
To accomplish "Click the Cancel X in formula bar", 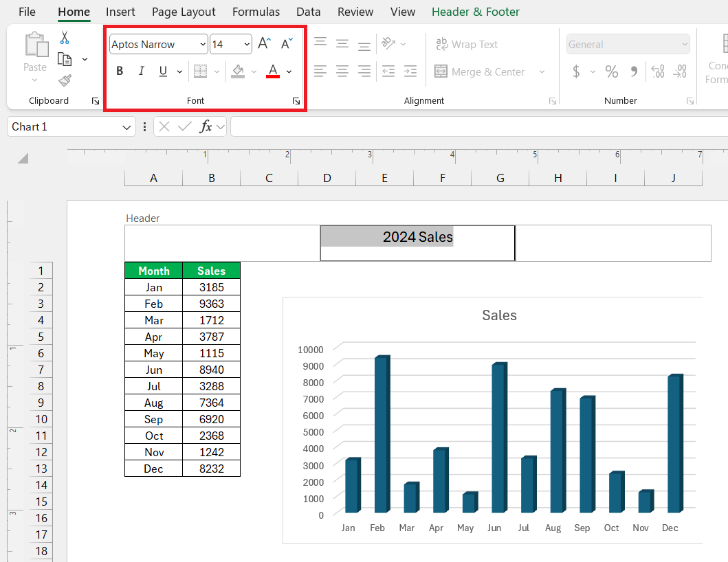I will 164,126.
